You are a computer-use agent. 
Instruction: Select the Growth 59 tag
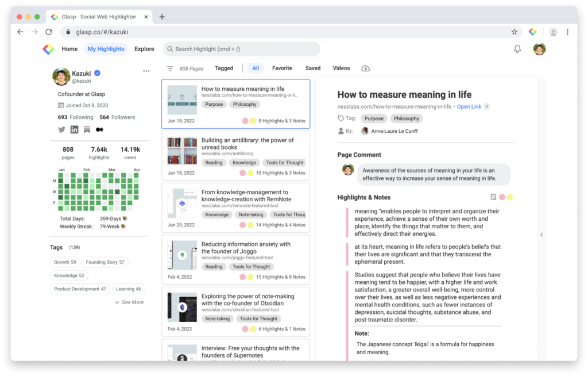coord(65,262)
